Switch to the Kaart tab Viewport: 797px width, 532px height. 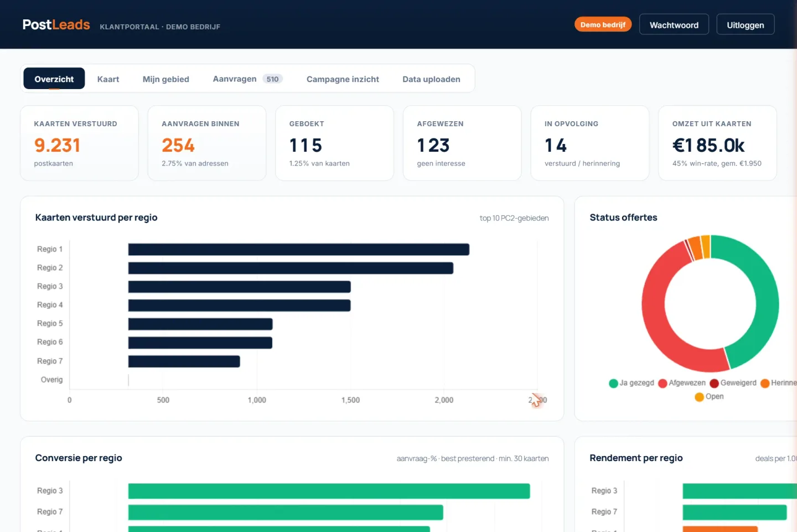[x=108, y=79]
